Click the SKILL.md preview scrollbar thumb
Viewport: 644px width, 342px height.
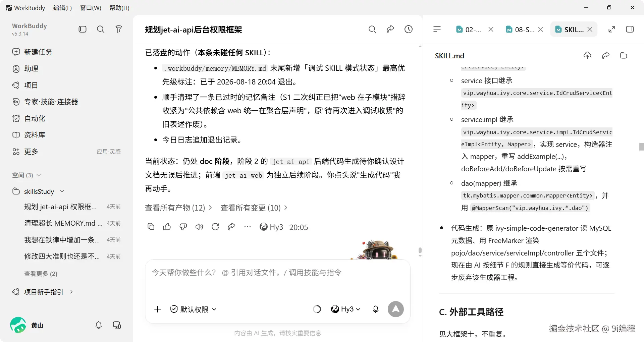click(641, 147)
